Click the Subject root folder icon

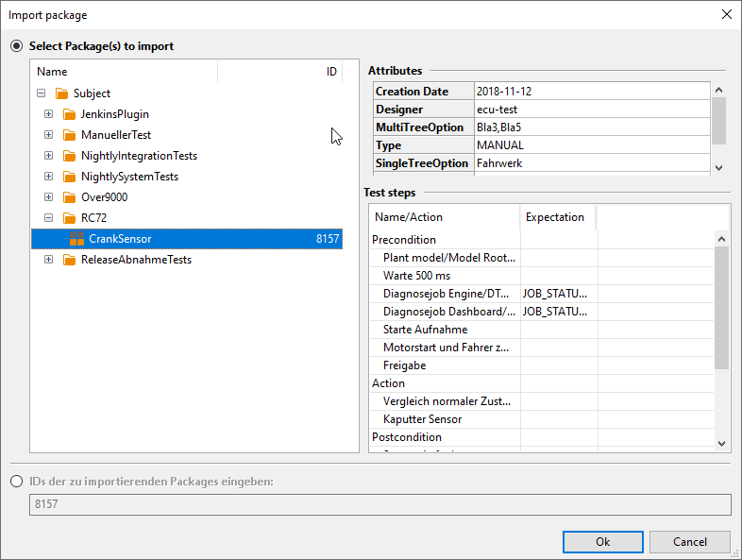point(61,93)
